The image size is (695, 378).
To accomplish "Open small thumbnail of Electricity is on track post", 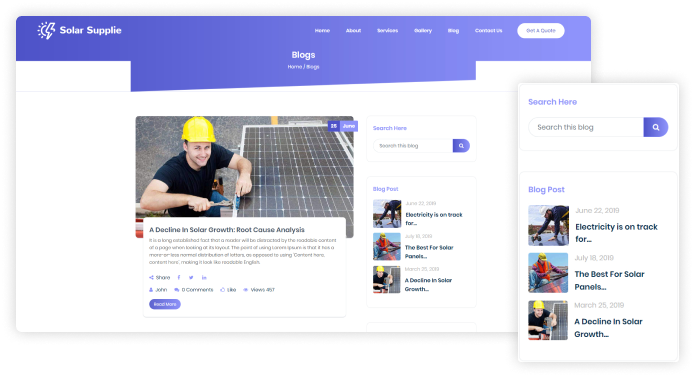I will click(x=387, y=214).
